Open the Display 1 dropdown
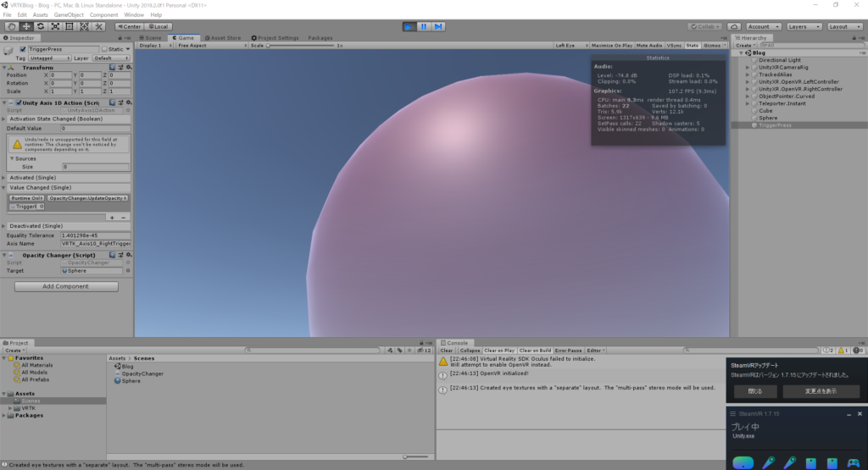This screenshot has height=470, width=868. pyautogui.click(x=155, y=46)
